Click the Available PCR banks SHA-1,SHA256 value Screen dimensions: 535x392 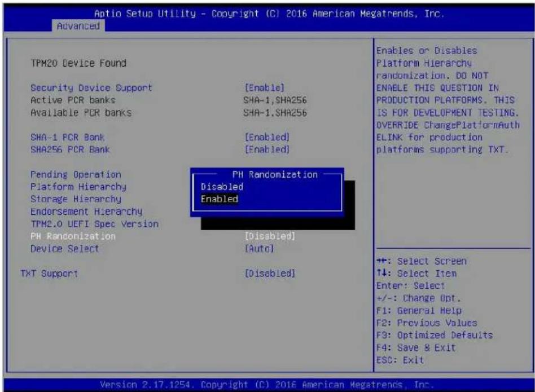pyautogui.click(x=275, y=113)
